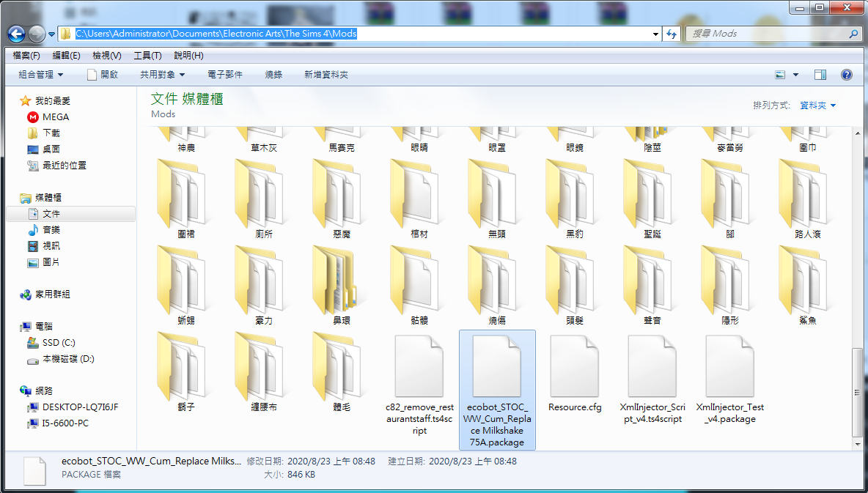Click the change view icon

coord(781,75)
